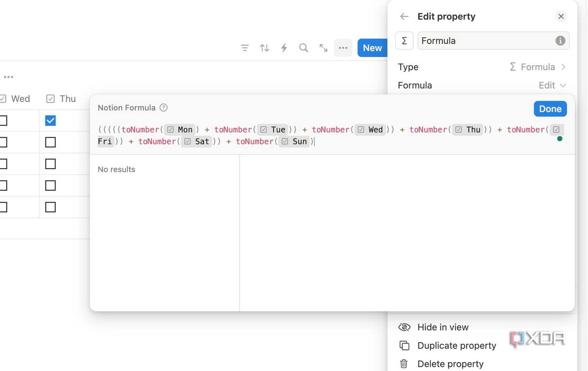Open automations via the lightning bolt icon

pos(284,48)
